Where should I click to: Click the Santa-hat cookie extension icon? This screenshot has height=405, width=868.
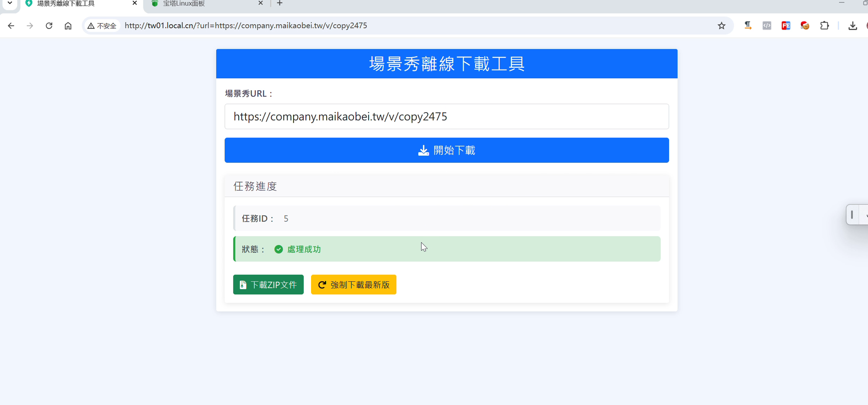[805, 26]
